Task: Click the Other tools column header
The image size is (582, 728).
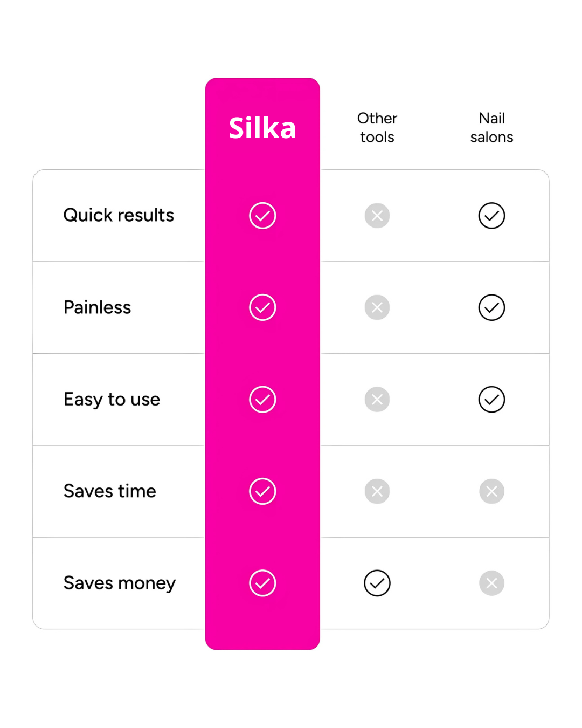Action: point(377,128)
